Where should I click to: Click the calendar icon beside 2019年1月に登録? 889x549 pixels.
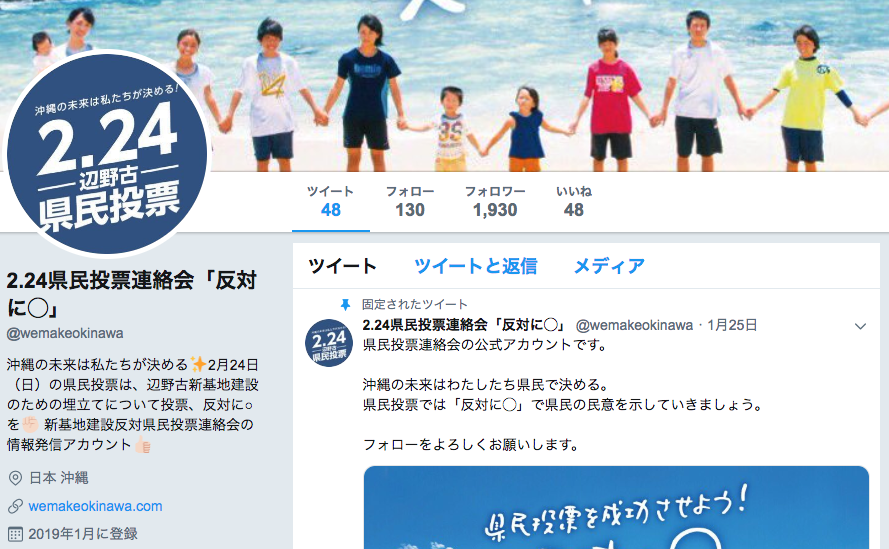(x=15, y=534)
